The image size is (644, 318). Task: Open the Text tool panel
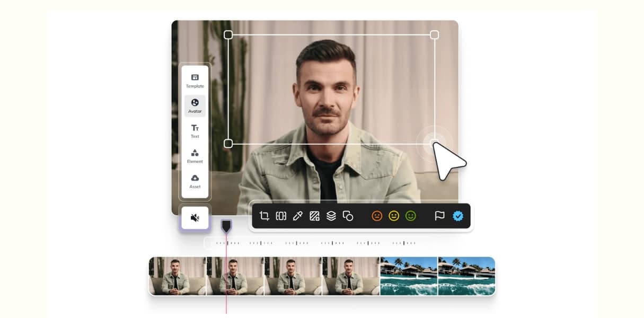[x=195, y=131]
